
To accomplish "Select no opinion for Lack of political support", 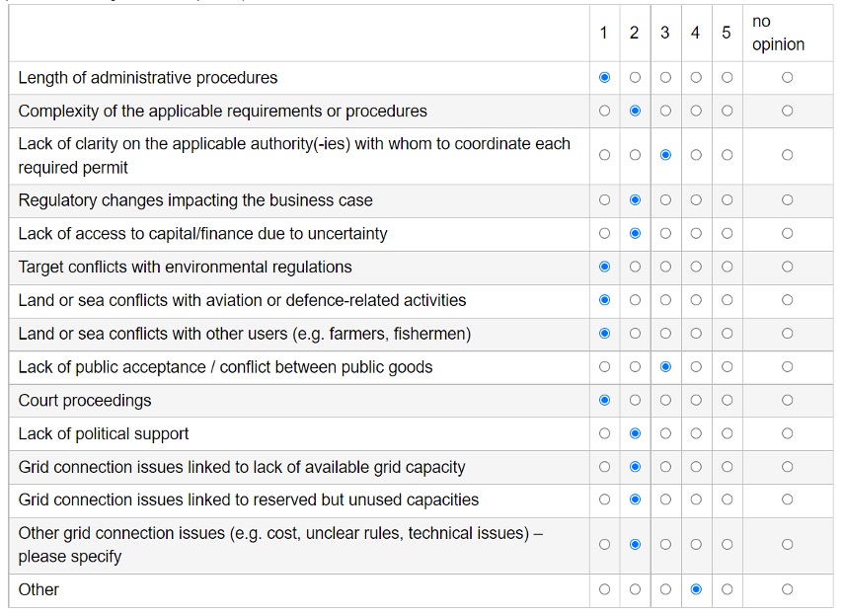I will (787, 433).
